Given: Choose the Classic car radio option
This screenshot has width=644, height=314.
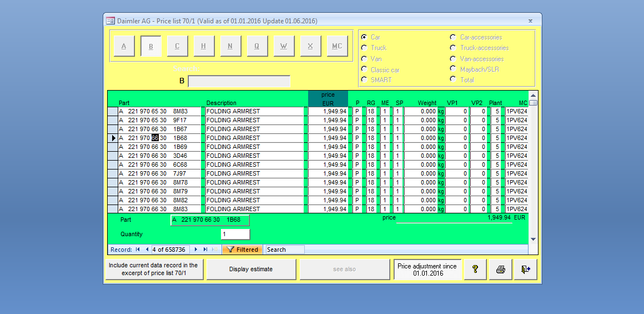Looking at the screenshot, I should coord(364,69).
